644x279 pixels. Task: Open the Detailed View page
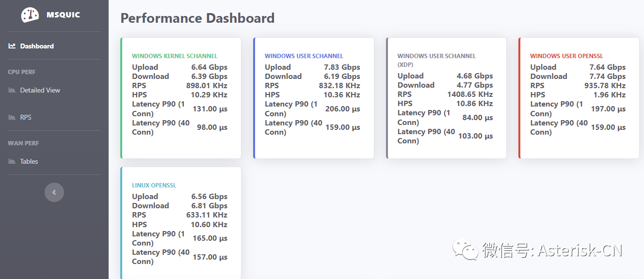40,90
